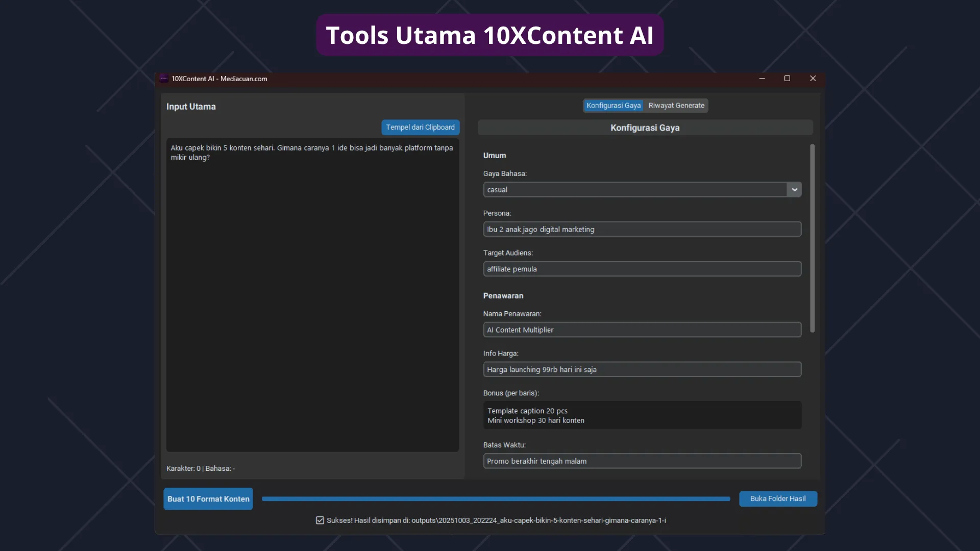Click the progress bar at the bottom
This screenshot has width=980, height=551.
pyautogui.click(x=495, y=498)
